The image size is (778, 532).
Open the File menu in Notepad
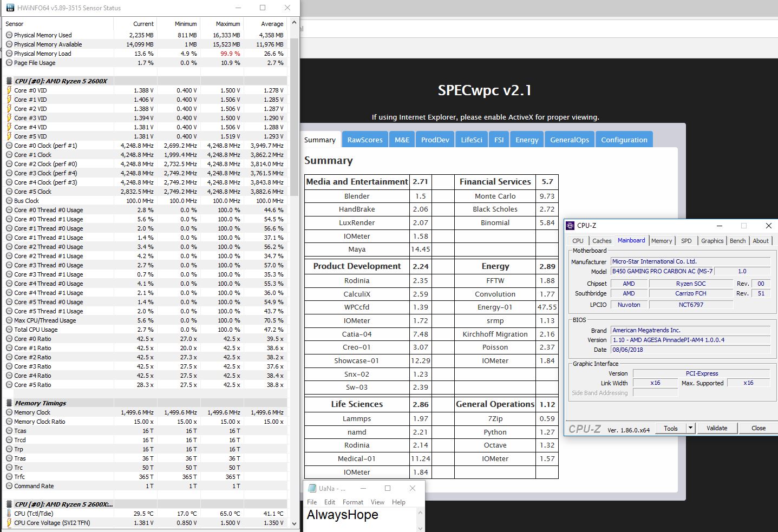coord(312,502)
